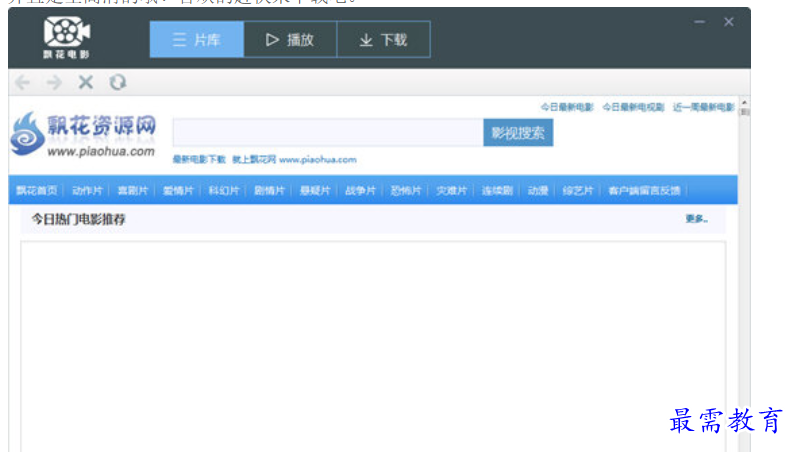Reload the page with the refresh icon
This screenshot has width=791, height=452.
coord(118,82)
